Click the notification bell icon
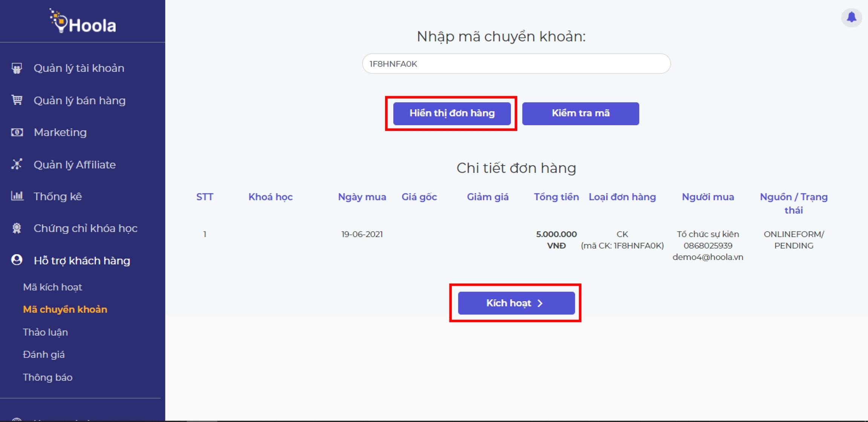The width and height of the screenshot is (868, 422). 851,17
